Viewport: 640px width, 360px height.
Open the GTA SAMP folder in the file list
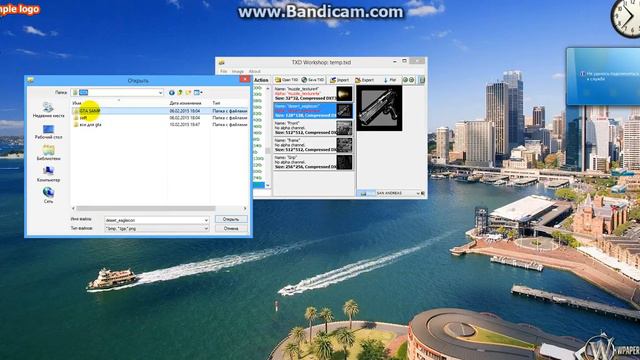(160, 111)
